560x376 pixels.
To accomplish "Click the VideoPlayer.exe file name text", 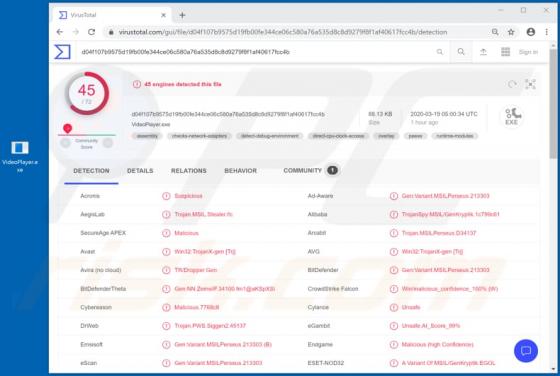I will click(x=151, y=125).
